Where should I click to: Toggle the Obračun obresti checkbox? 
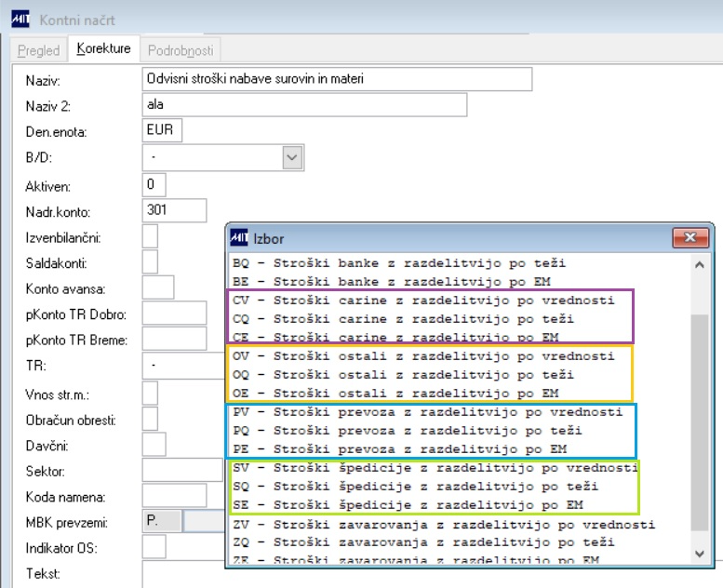tap(150, 420)
